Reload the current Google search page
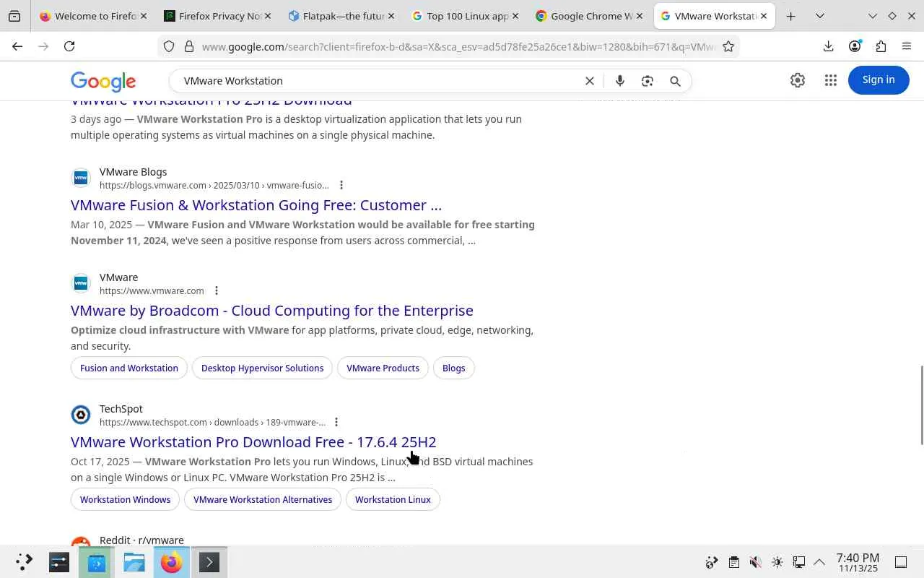 pos(69,46)
